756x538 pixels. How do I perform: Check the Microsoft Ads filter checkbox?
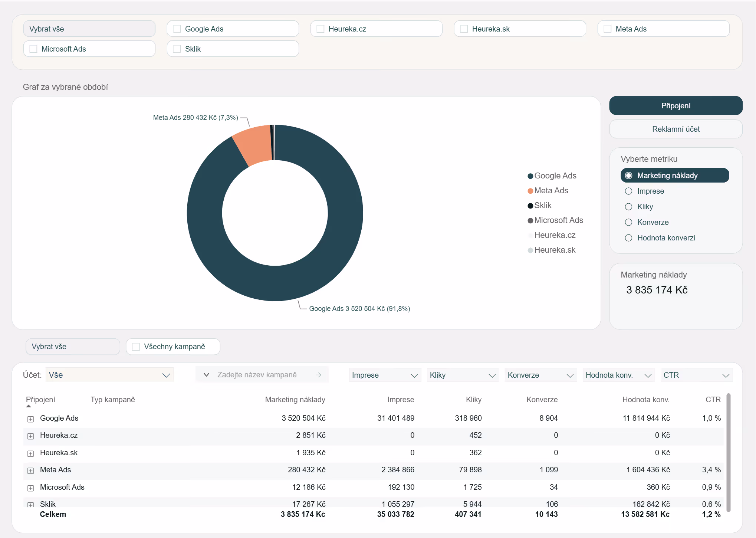coord(33,49)
